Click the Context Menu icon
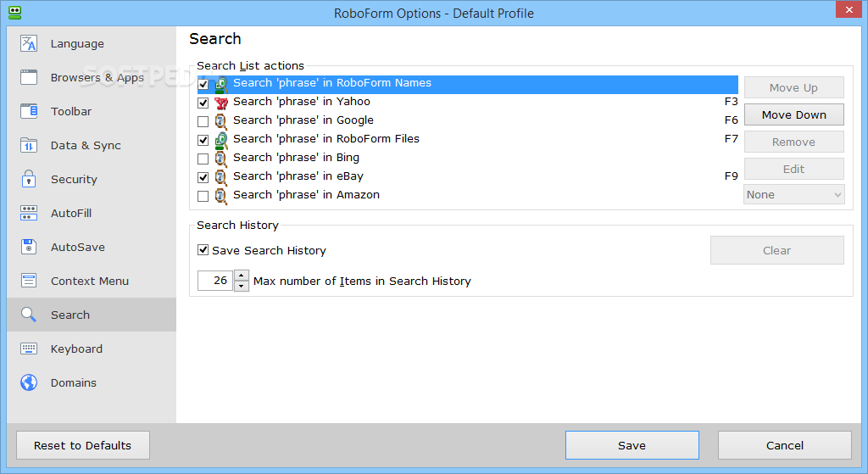The image size is (868, 474). click(29, 281)
